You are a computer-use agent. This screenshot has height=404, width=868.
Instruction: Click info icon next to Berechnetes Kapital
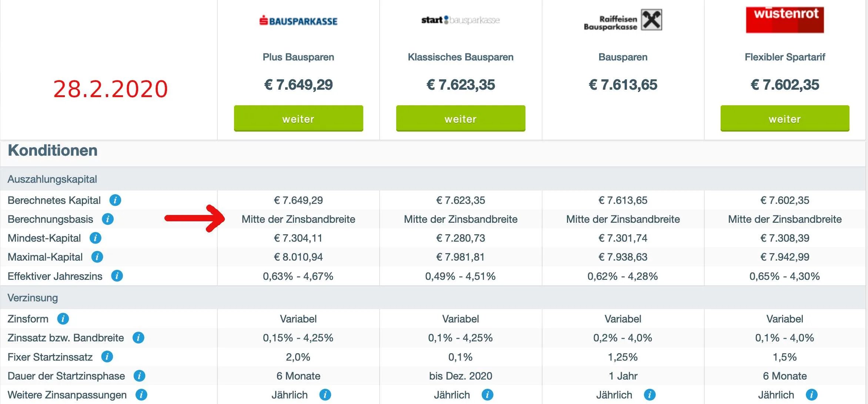coord(115,200)
